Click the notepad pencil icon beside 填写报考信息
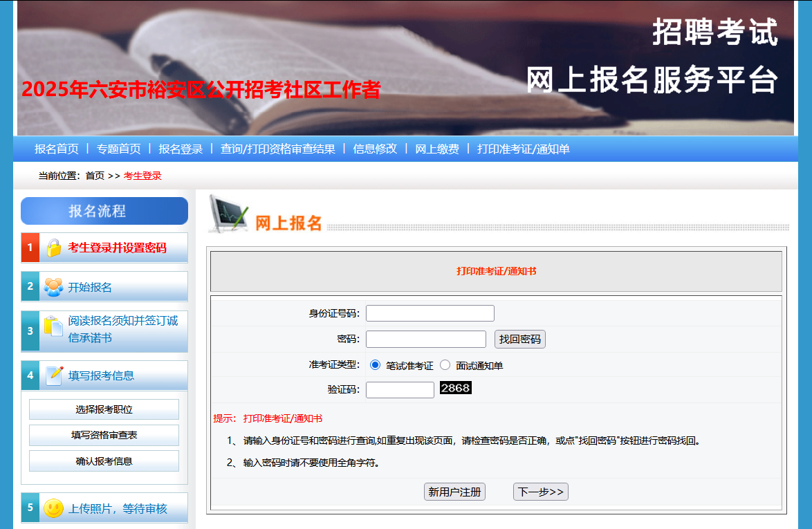Image resolution: width=812 pixels, height=529 pixels. (x=54, y=375)
